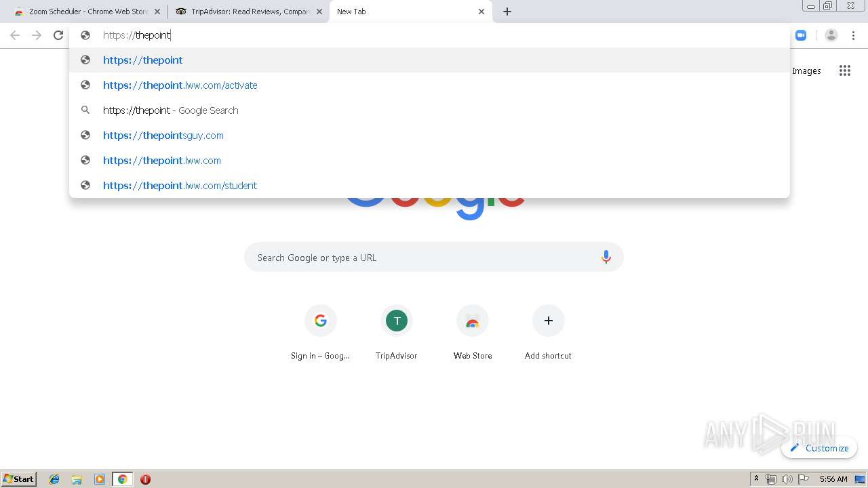Click the Chrome taskbar icon
868x488 pixels.
click(x=122, y=479)
